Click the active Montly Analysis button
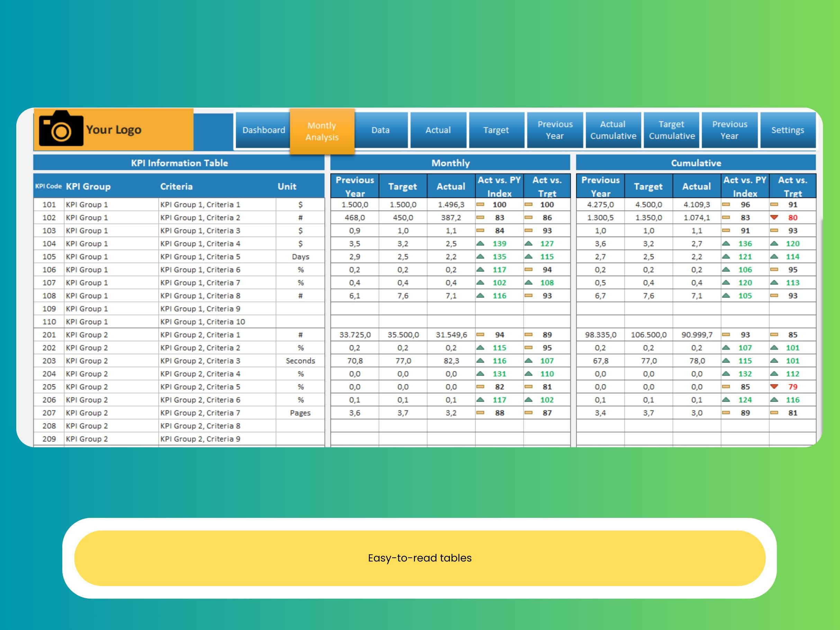Image resolution: width=840 pixels, height=630 pixels. 322,131
